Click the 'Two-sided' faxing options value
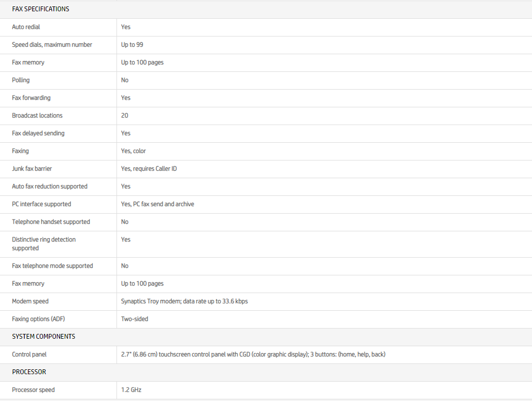Screen dimensions: 532x401 [134, 319]
